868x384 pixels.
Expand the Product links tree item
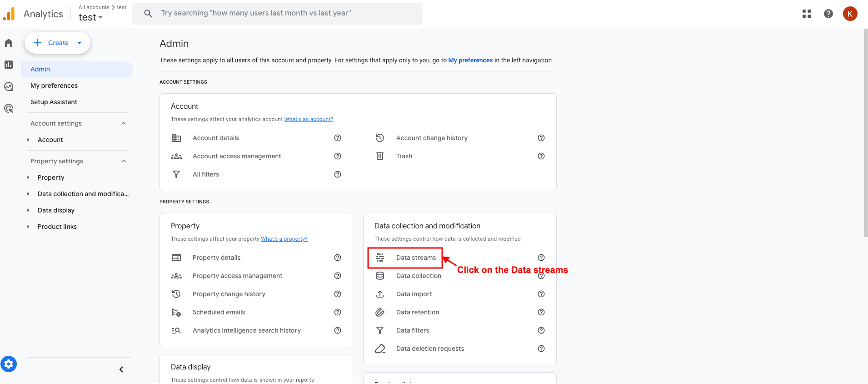point(28,227)
